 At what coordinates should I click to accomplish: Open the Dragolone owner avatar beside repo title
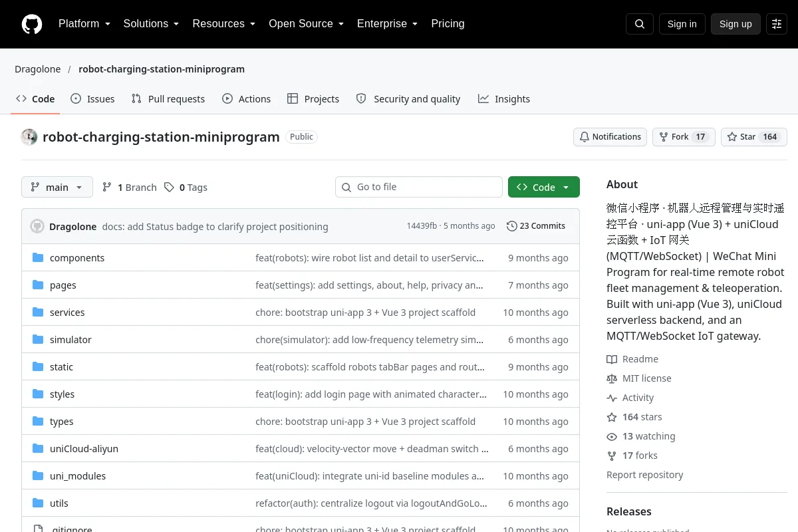click(29, 137)
